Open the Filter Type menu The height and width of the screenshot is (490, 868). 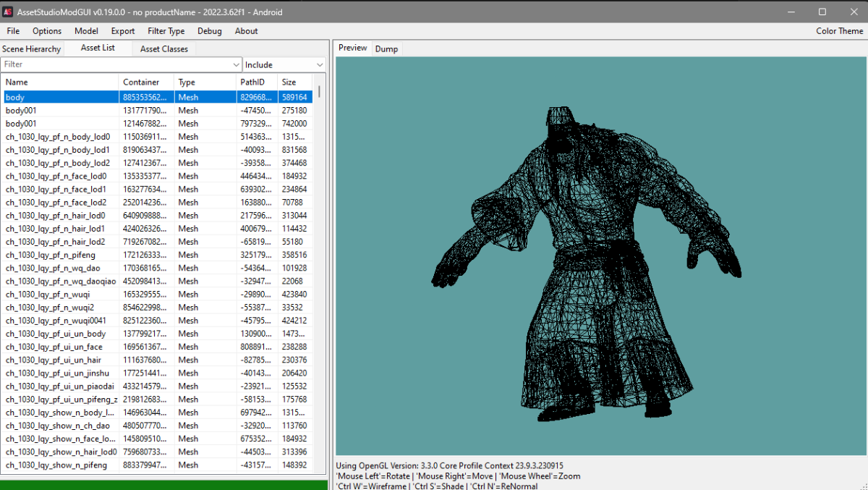click(166, 31)
